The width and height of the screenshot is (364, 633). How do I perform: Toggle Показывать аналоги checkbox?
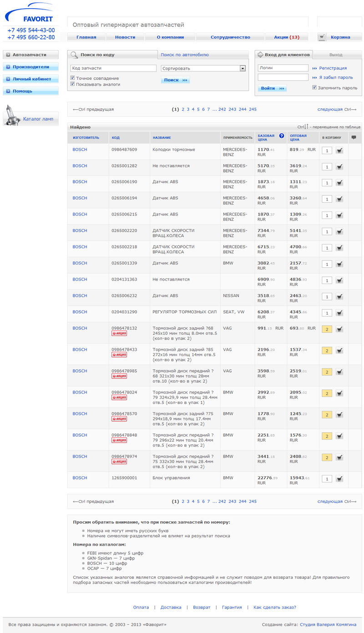tap(72, 84)
